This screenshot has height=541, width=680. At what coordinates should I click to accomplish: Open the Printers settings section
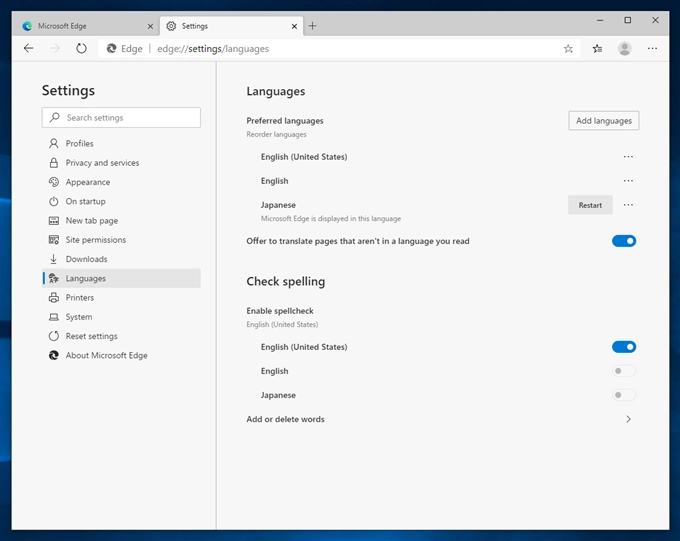(x=121, y=298)
